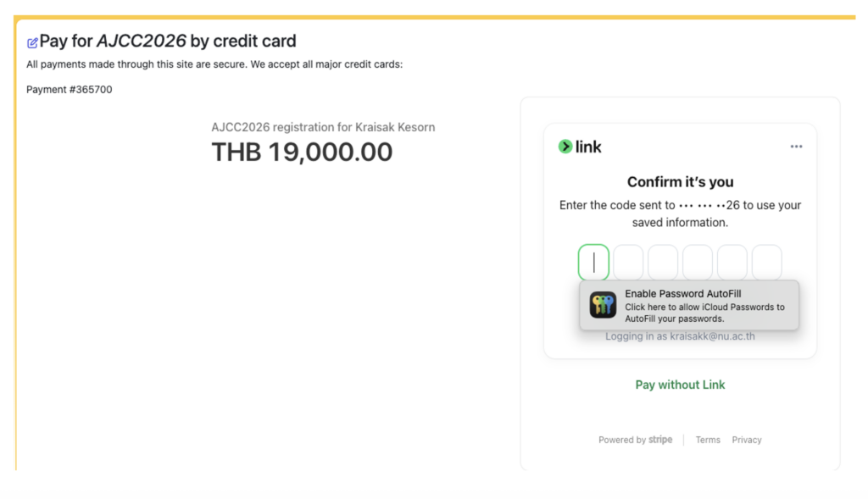The height and width of the screenshot is (499, 868).
Task: Click the sixth verification code digit box
Action: 766,263
